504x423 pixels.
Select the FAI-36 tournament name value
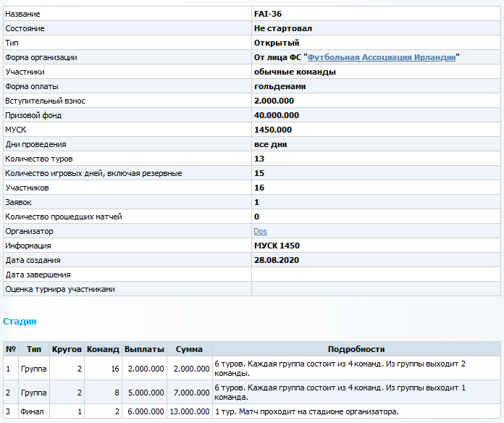pyautogui.click(x=268, y=14)
